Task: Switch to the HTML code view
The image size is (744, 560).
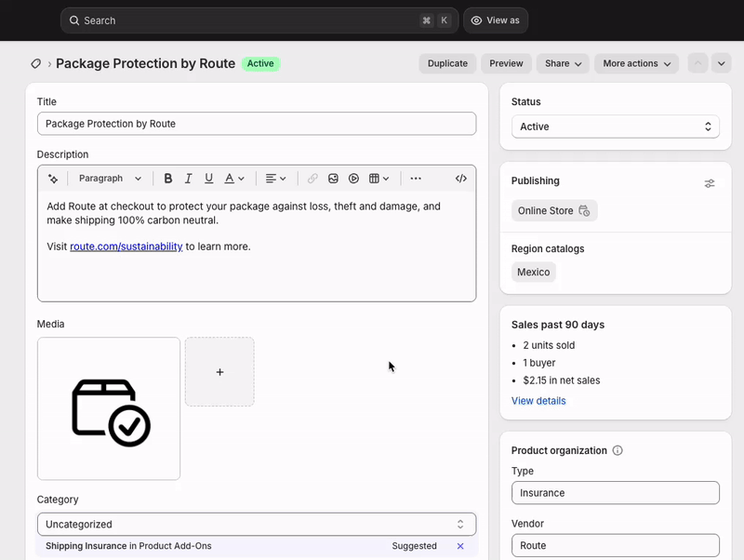Action: tap(461, 178)
